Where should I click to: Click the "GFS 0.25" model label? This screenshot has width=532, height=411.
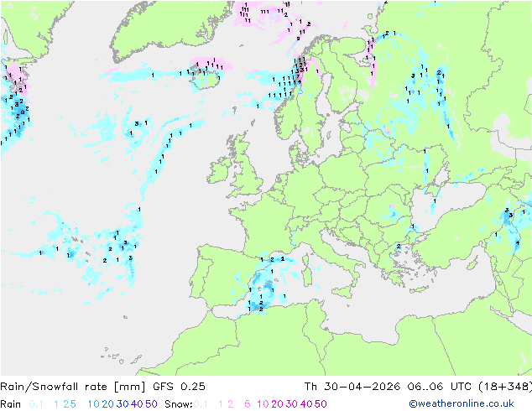point(179,387)
